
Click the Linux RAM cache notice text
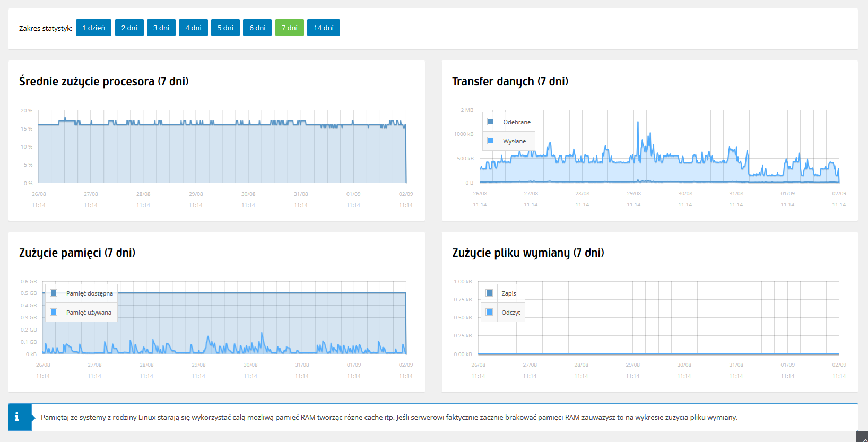389,418
